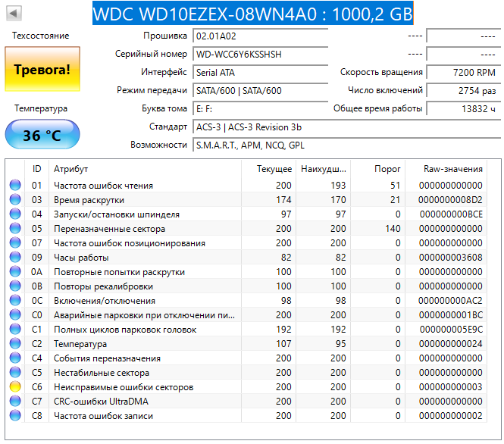The width and height of the screenshot is (504, 444).
Task: Click the blue status orb for attribute 0C
Action: (15, 300)
